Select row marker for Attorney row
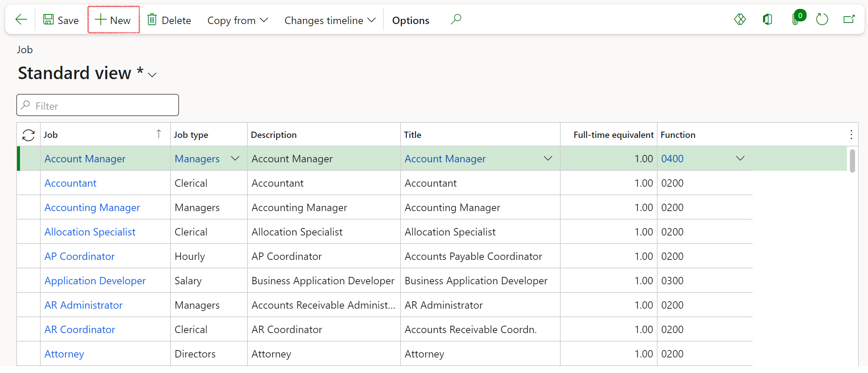This screenshot has height=373, width=868. pyautogui.click(x=28, y=354)
